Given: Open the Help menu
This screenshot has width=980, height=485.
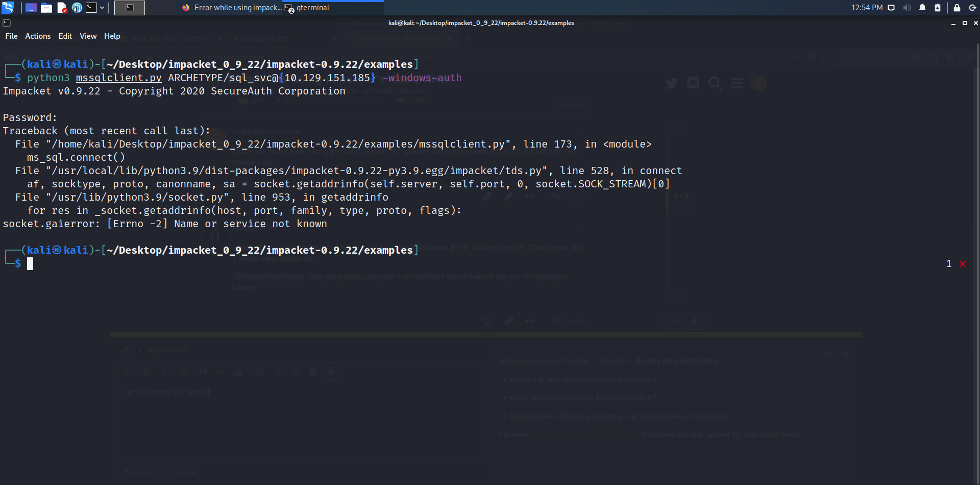Looking at the screenshot, I should point(112,36).
